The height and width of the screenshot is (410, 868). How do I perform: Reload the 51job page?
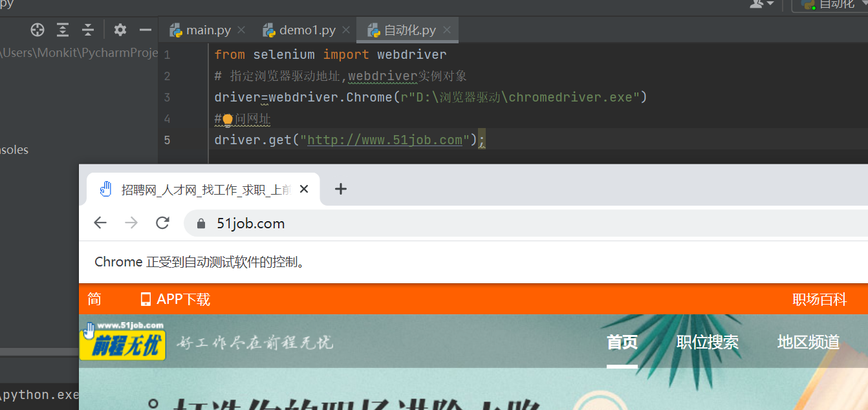tap(162, 223)
